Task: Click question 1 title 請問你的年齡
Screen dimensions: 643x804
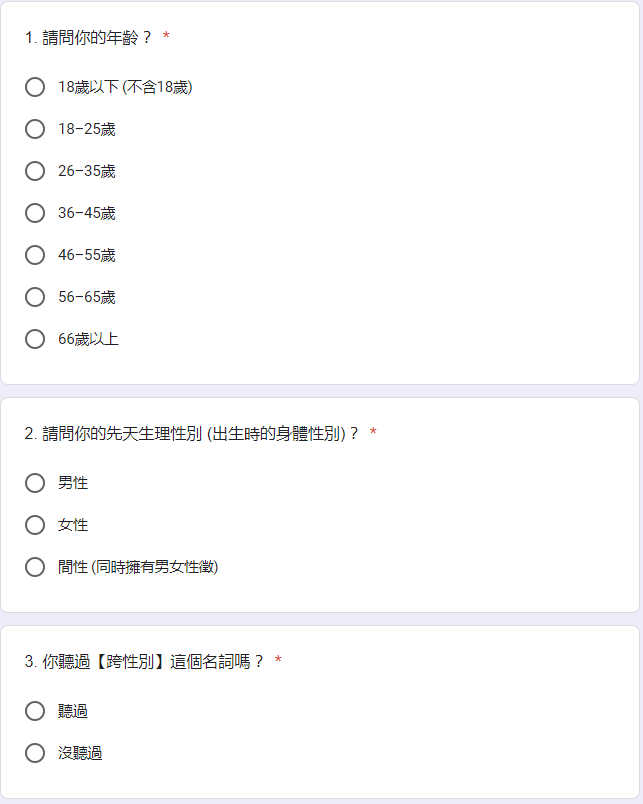Action: pos(88,37)
